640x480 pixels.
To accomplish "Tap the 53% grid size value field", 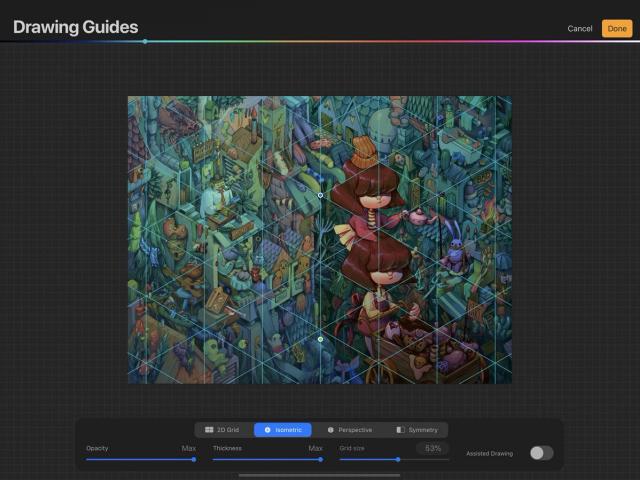I will [433, 448].
